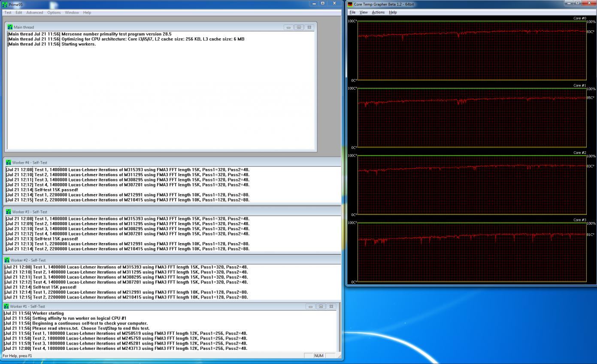
Task: Click the Core #2 label above third graph
Action: click(x=579, y=153)
